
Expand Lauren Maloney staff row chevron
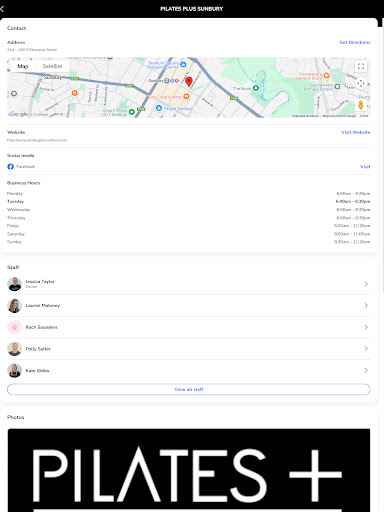[366, 305]
